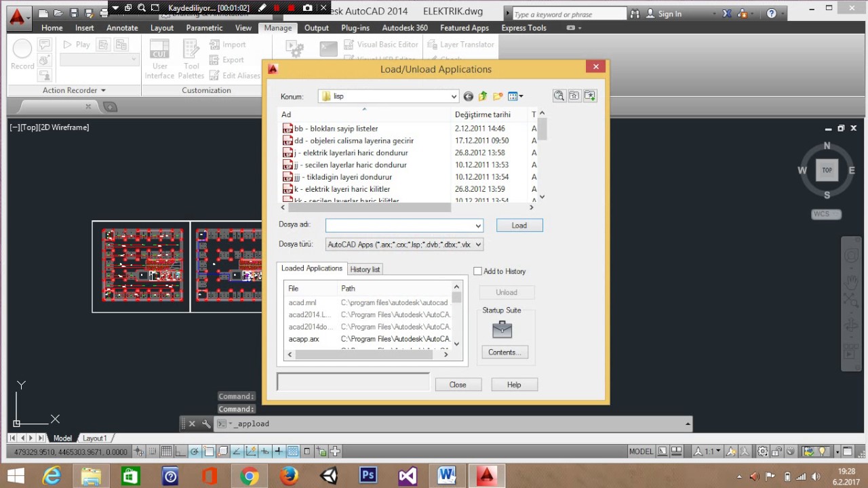Open the User Interface CUI editor
This screenshot has width=868, height=488.
pos(160,59)
